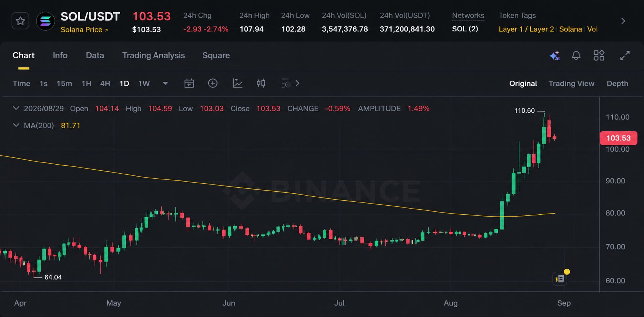Click the 24h High value 107.94

tap(252, 29)
